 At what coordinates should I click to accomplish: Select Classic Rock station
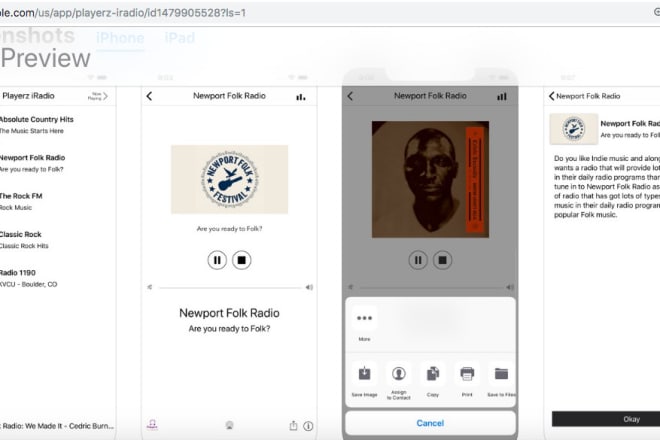(x=24, y=240)
